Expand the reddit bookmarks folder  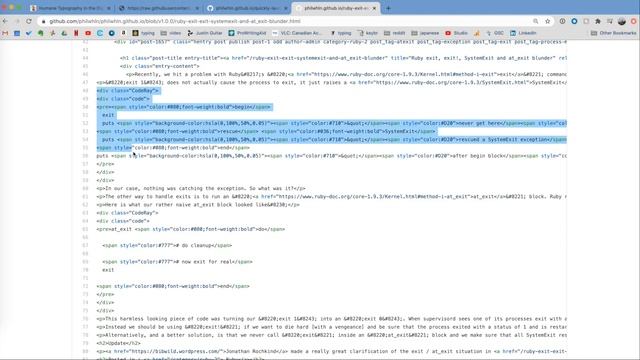(x=395, y=33)
